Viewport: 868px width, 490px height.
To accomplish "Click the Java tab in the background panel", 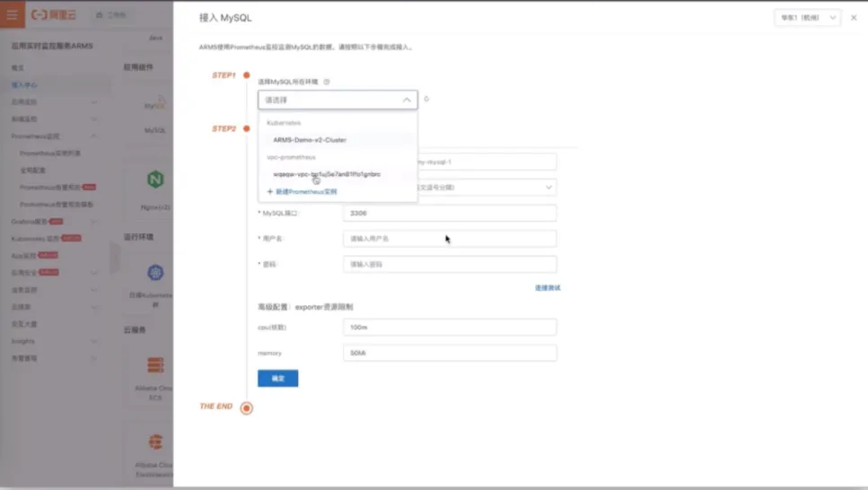I will [155, 39].
